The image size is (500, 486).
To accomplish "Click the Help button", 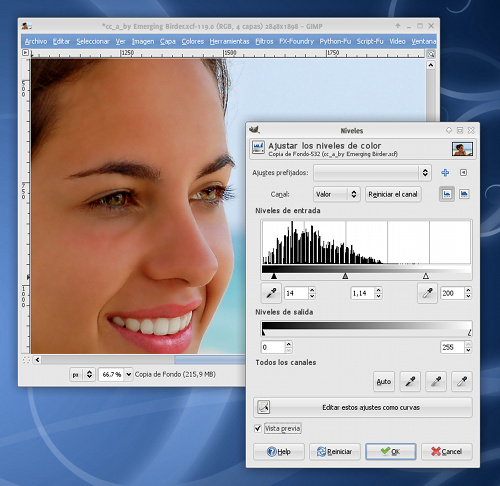I will point(279,452).
